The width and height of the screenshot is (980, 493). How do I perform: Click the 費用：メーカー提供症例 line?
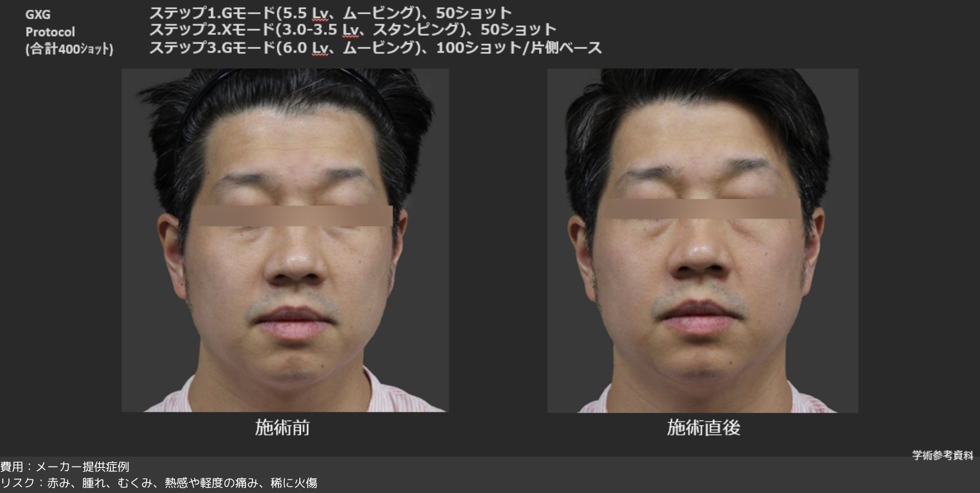[65, 467]
